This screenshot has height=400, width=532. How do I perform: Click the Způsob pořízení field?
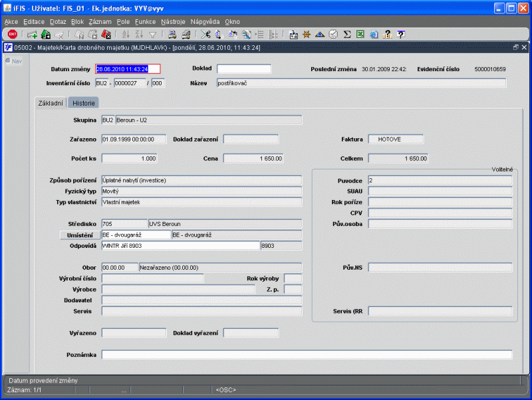pyautogui.click(x=202, y=180)
